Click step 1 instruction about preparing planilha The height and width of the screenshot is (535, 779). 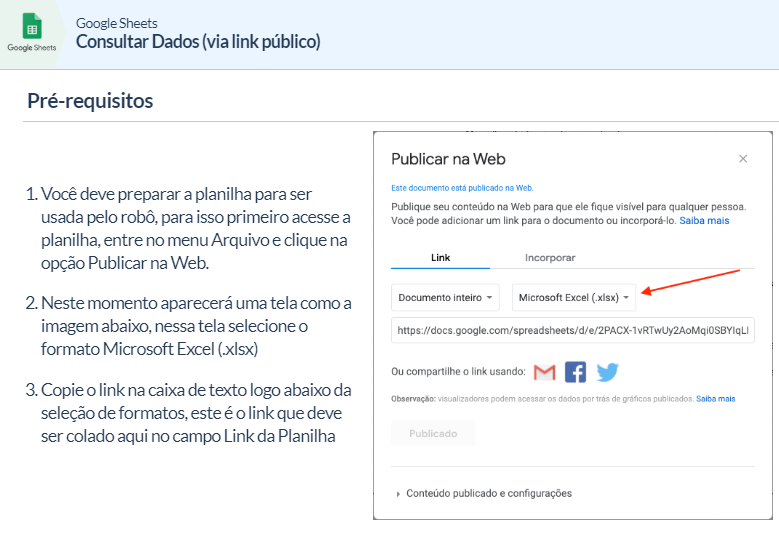click(x=189, y=229)
